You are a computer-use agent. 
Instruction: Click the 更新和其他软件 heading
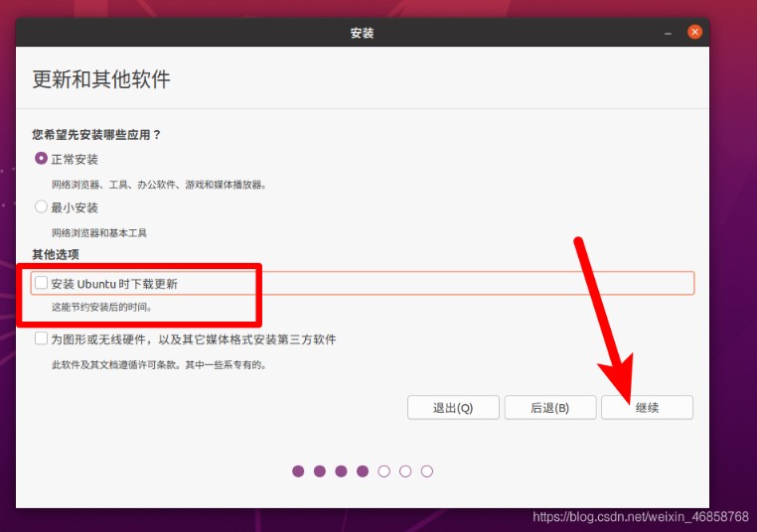tap(101, 79)
